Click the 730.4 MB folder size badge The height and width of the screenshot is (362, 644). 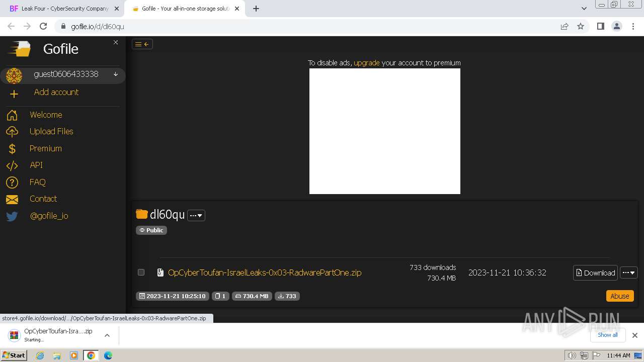(252, 296)
